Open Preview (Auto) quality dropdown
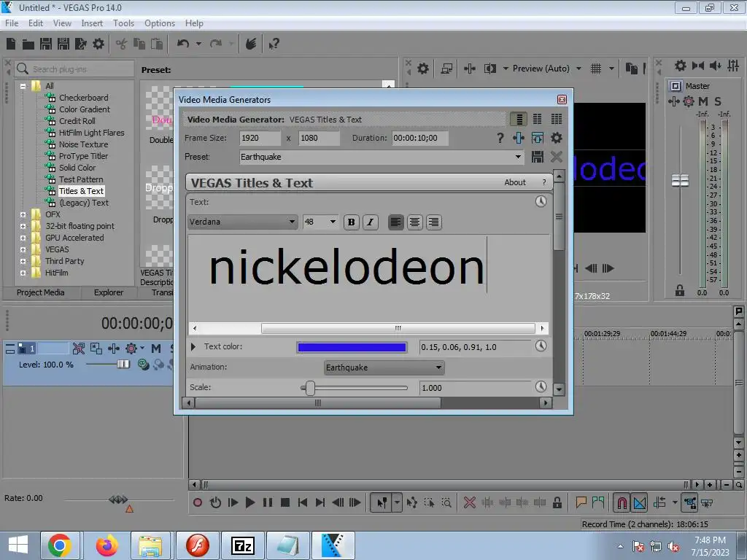747x560 pixels. pos(578,69)
